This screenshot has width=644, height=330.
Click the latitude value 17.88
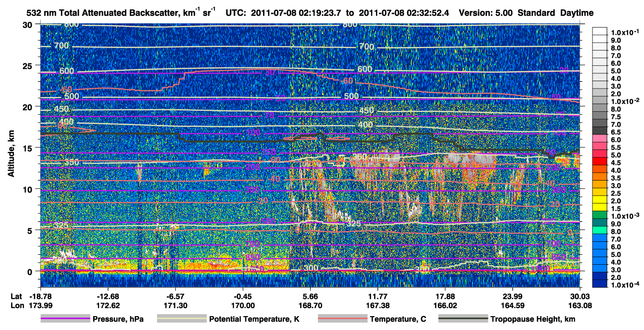pos(445,296)
